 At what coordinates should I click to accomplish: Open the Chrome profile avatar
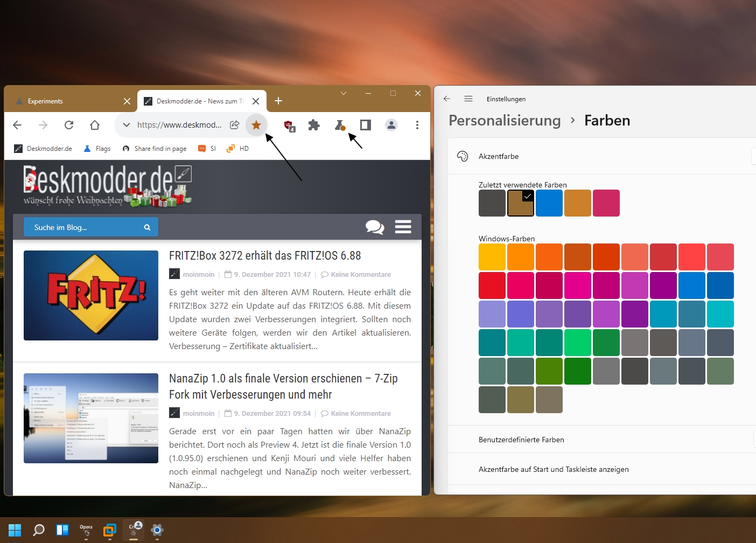391,125
